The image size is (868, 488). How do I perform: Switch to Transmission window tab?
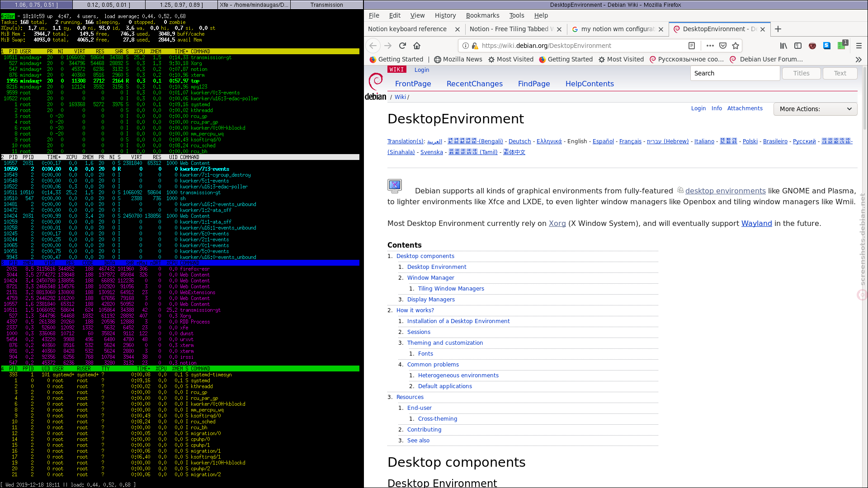(326, 5)
